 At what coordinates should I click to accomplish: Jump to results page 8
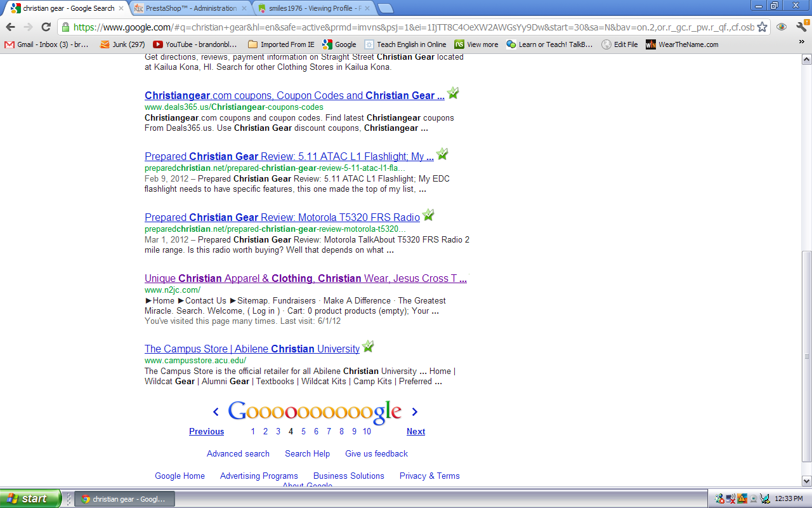point(341,432)
